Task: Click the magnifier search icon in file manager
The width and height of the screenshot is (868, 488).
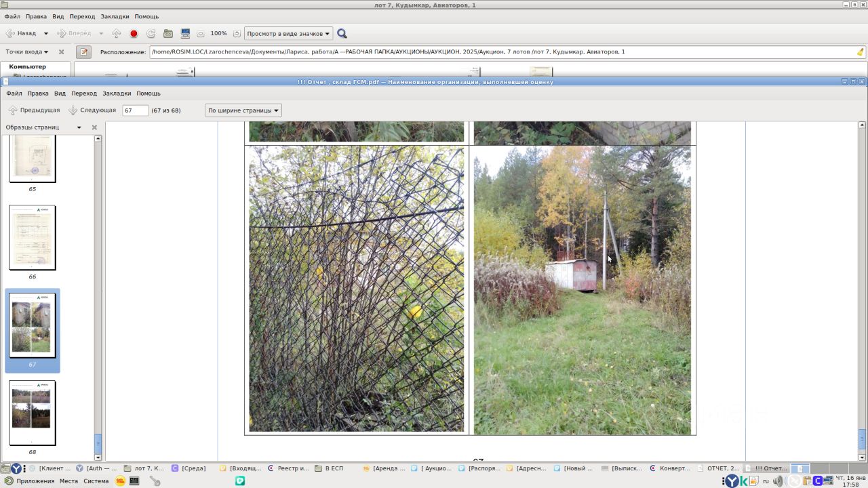Action: (342, 33)
